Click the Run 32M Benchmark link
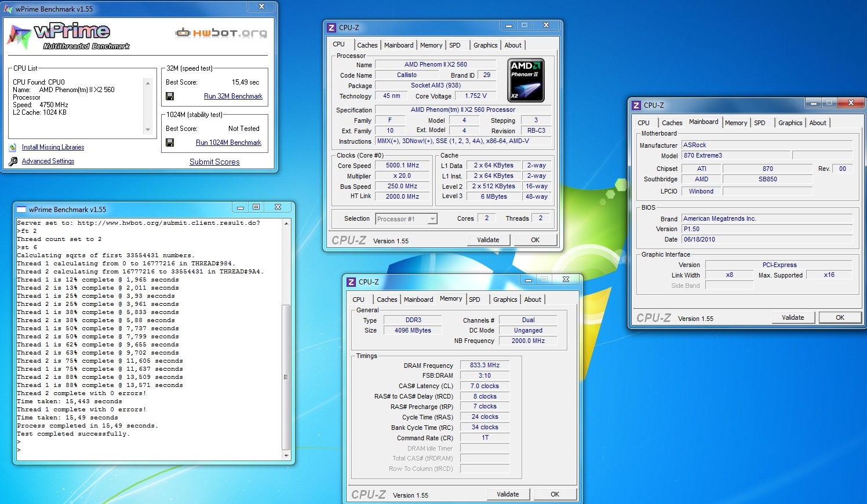 (233, 96)
